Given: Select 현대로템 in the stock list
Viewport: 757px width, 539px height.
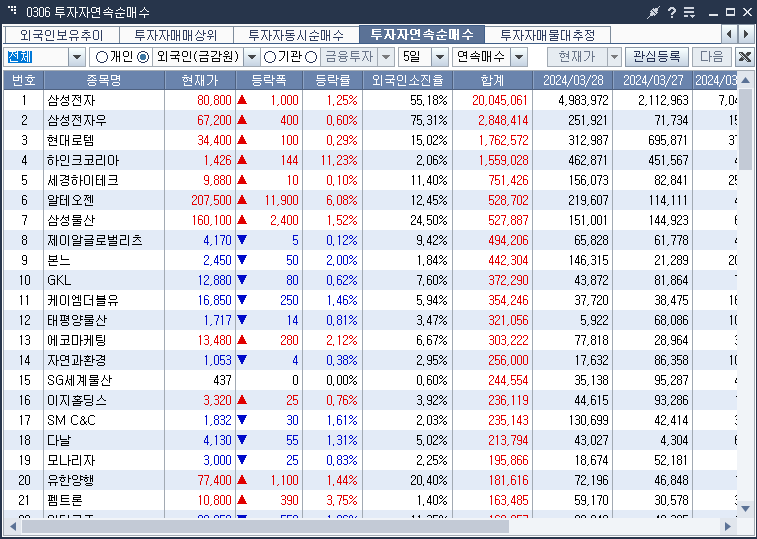Looking at the screenshot, I should (x=71, y=141).
